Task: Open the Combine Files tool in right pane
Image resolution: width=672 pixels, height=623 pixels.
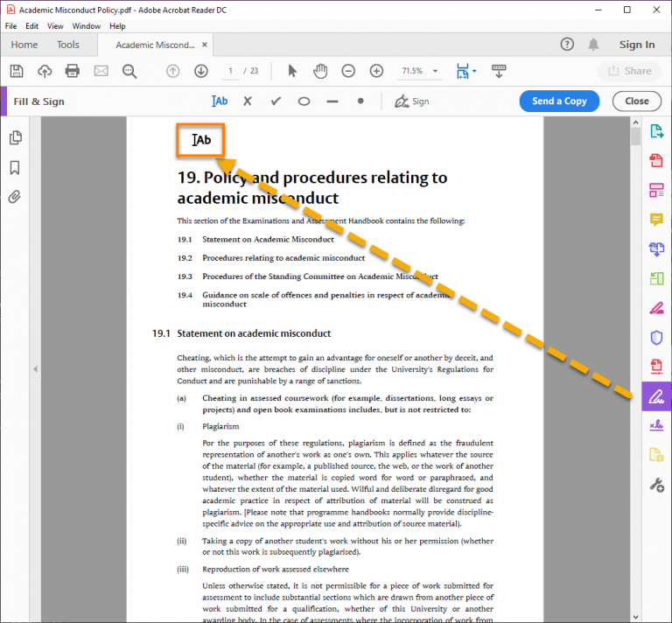Action: [x=656, y=249]
